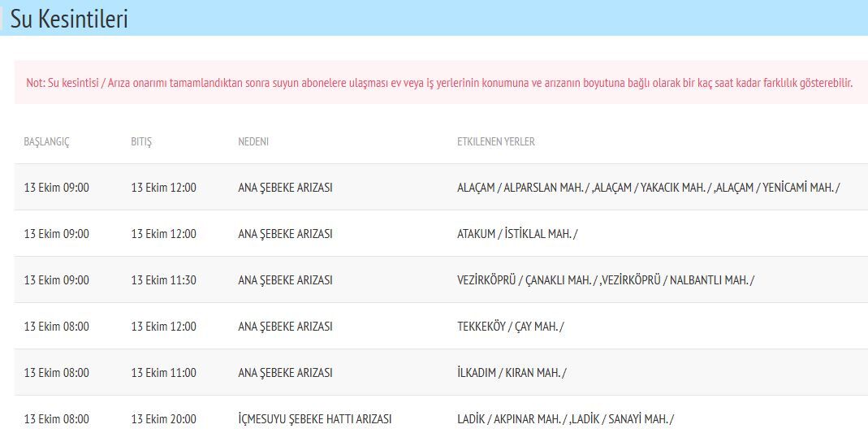Click "ATAKUM / İSTİKLAL MAH." text
The image size is (868, 446).
click(x=517, y=234)
